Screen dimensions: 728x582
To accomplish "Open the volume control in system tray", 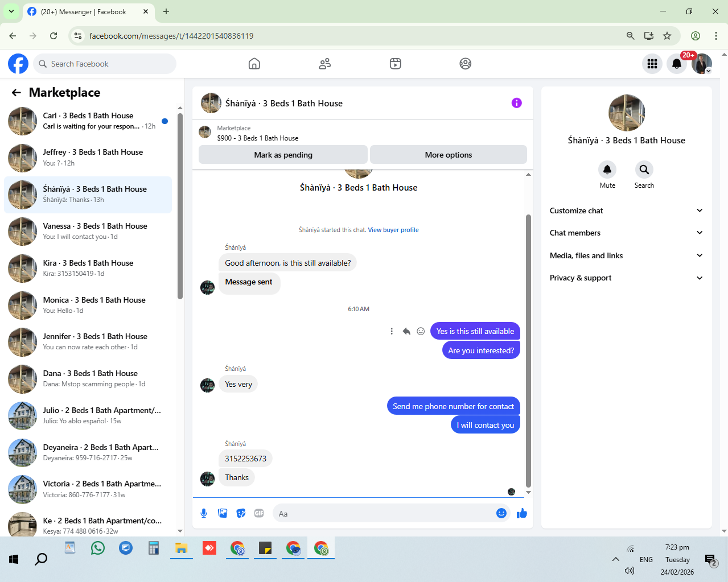I will pyautogui.click(x=629, y=571).
